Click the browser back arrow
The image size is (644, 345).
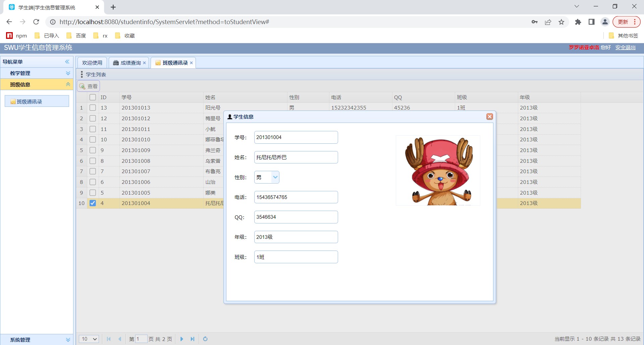click(9, 22)
